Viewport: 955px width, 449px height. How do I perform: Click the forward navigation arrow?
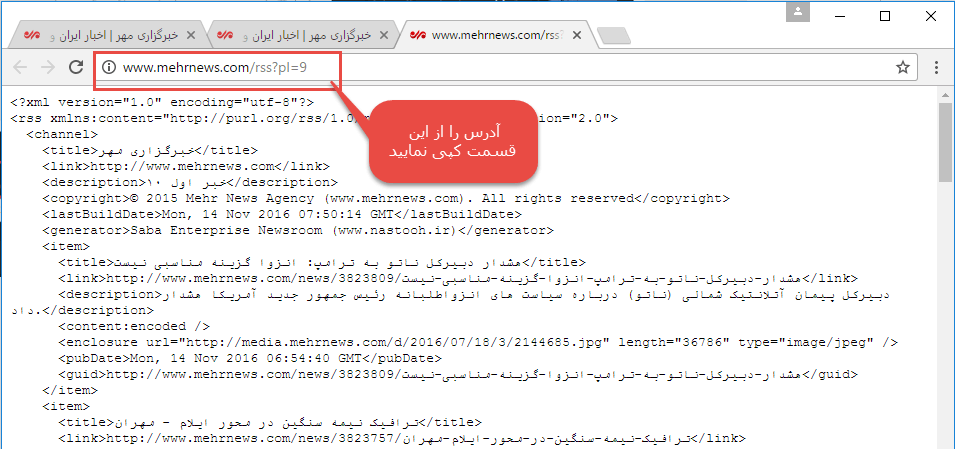pos(48,68)
